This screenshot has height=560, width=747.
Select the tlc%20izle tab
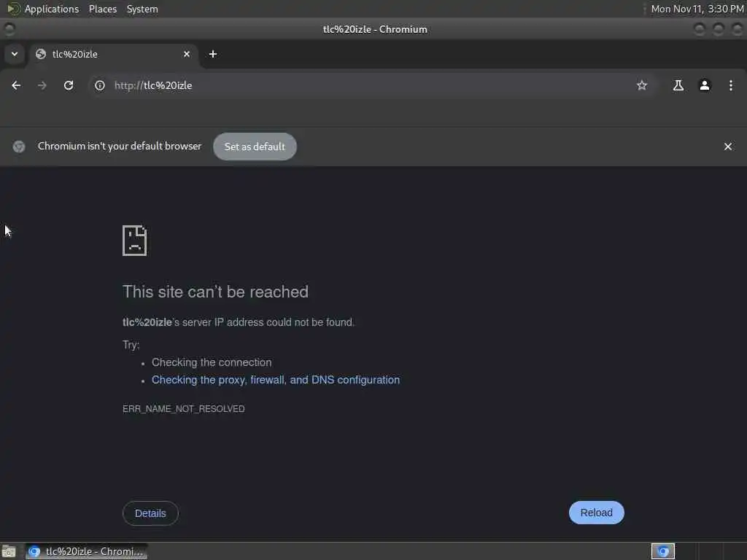pyautogui.click(x=115, y=54)
